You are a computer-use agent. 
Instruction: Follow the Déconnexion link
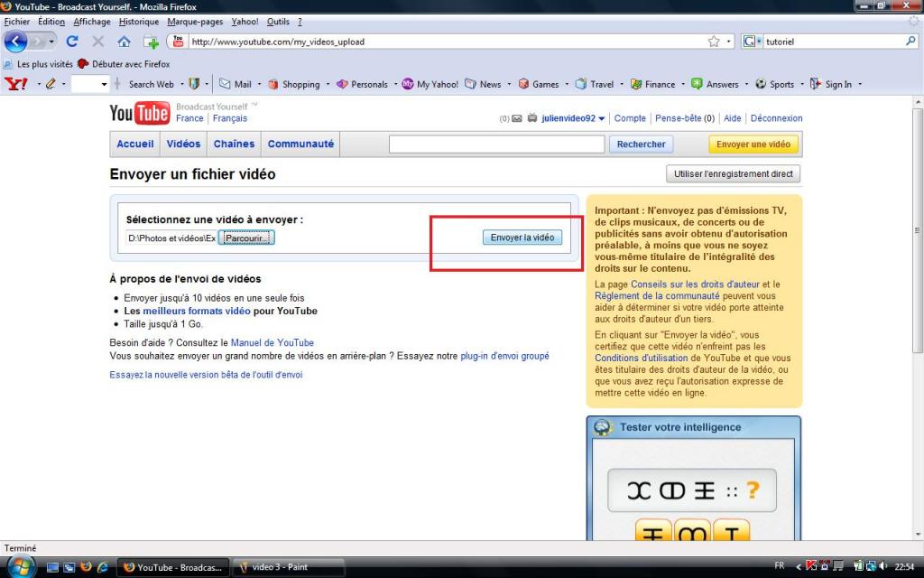(776, 118)
